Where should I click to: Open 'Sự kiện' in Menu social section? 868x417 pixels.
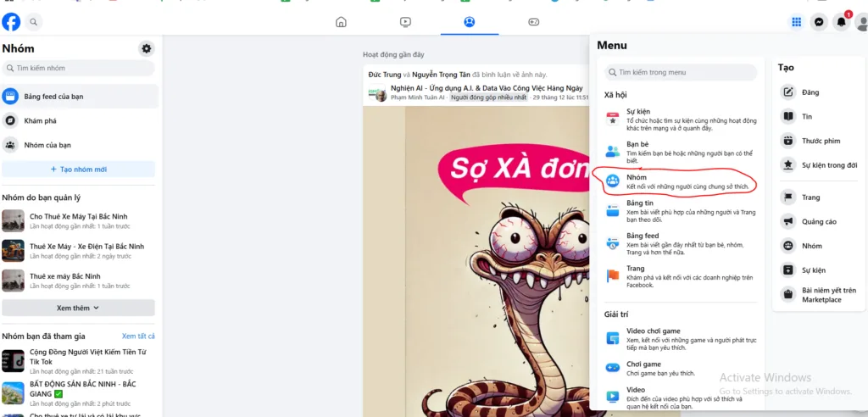click(x=681, y=119)
